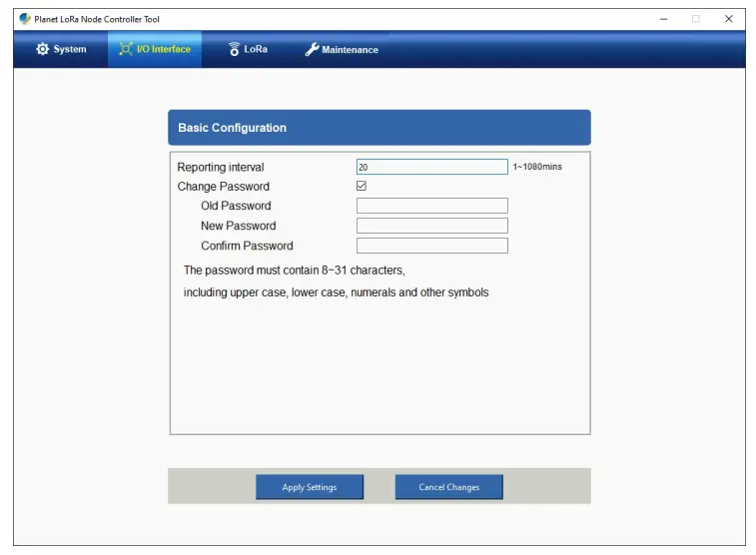
Task: Click the I/O Interface node icon
Action: (126, 49)
